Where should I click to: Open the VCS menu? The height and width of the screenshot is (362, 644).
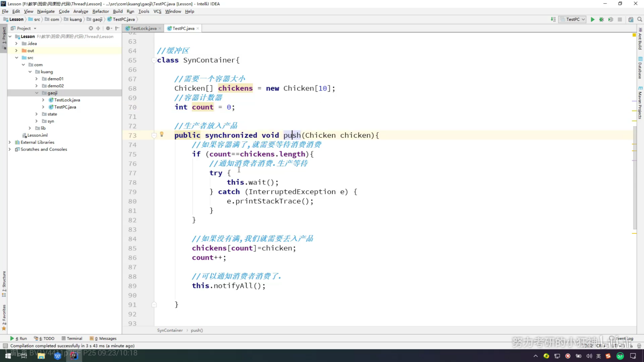(x=157, y=11)
